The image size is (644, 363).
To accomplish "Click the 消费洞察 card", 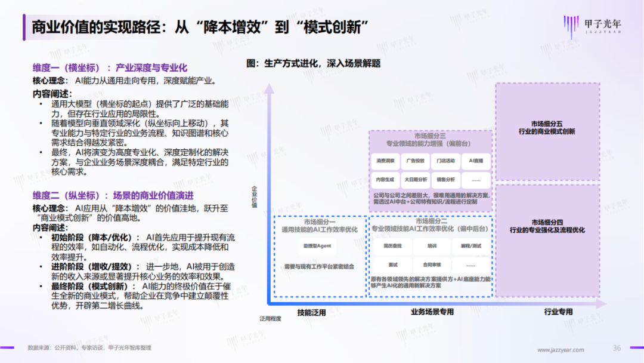I will (385, 161).
